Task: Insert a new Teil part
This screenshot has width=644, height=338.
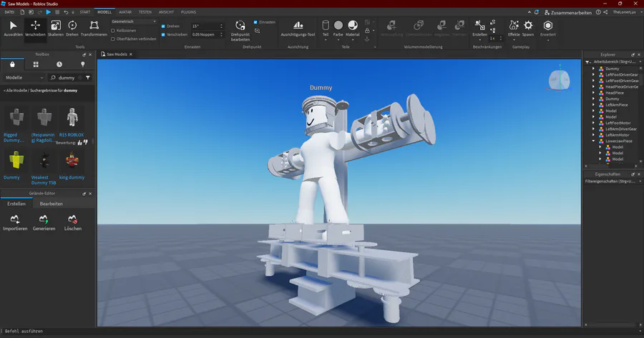Action: (x=326, y=29)
